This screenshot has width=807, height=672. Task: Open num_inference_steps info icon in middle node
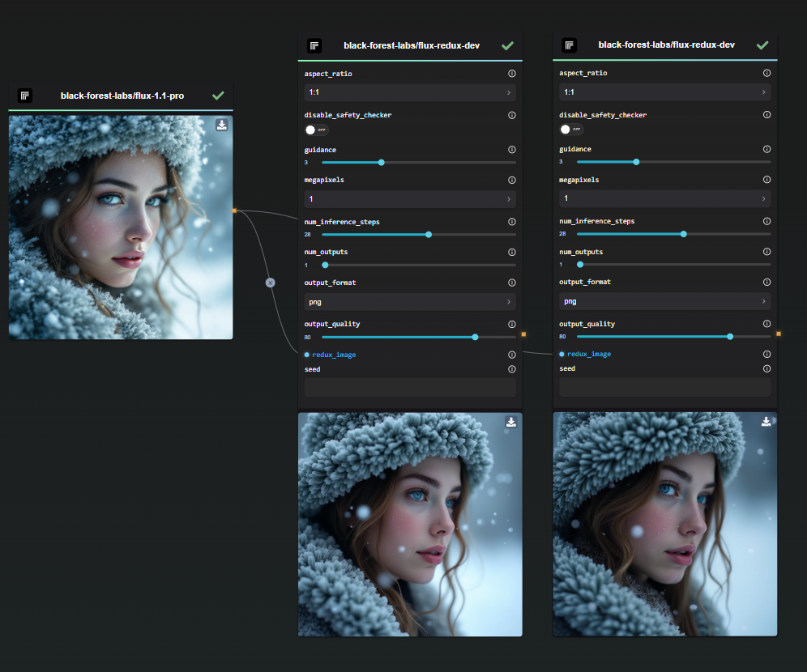[511, 222]
